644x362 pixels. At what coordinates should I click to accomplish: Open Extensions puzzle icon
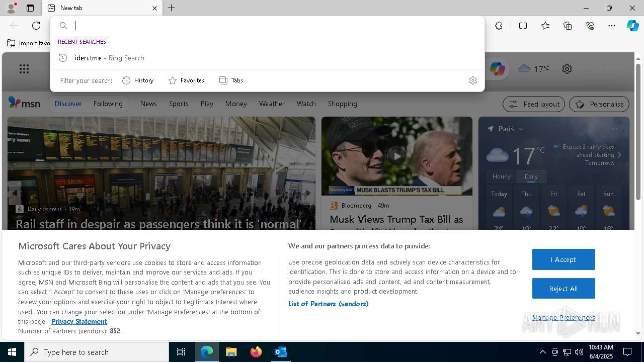click(x=499, y=26)
